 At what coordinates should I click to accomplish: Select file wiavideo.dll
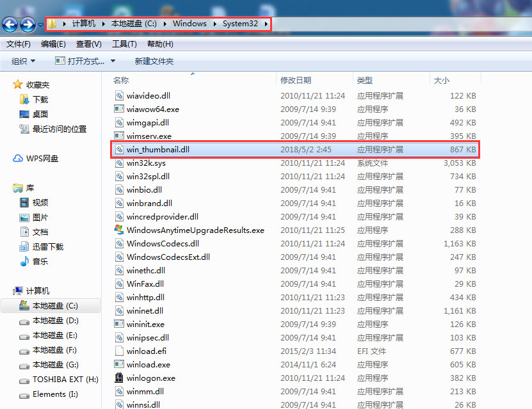pyautogui.click(x=149, y=95)
